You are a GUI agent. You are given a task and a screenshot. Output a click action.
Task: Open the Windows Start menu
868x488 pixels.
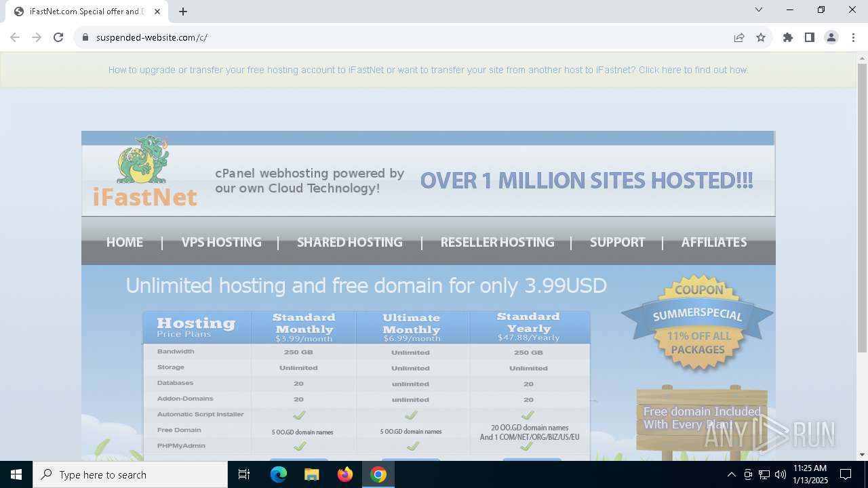click(x=16, y=474)
